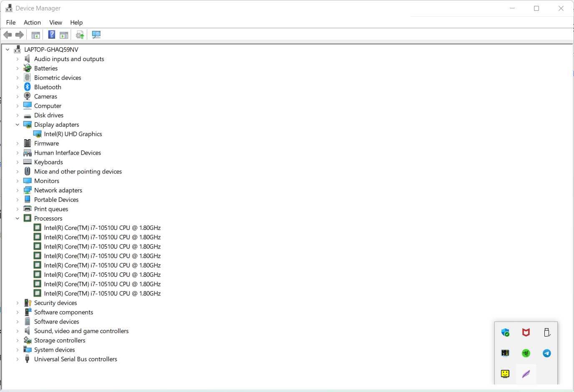Screen dimensions: 574x392
Task: Click the Cameras webcam icon
Action: click(28, 96)
